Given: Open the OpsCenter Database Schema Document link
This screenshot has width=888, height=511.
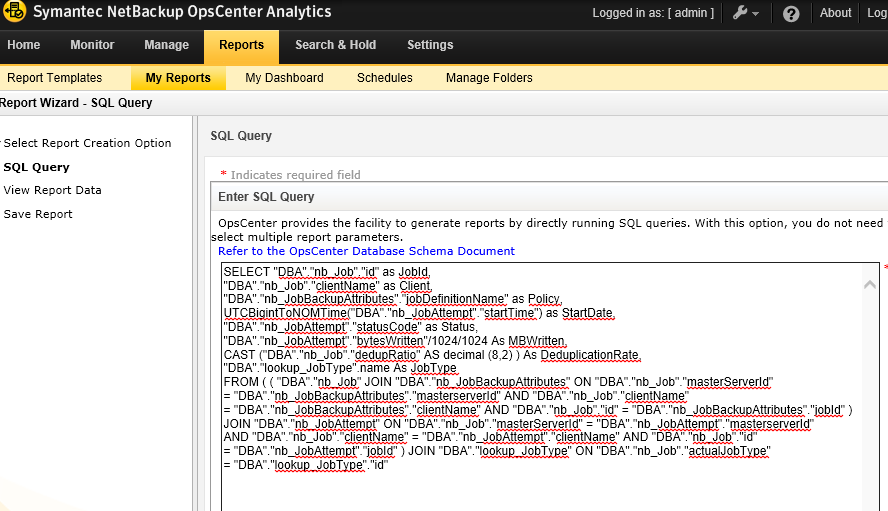Looking at the screenshot, I should [366, 251].
